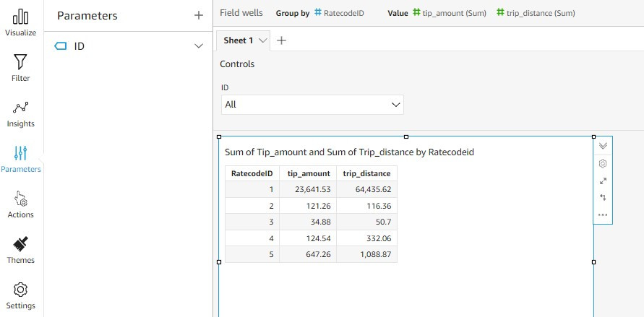Sort by the trip_distance column header
The image size is (644, 317).
366,173
